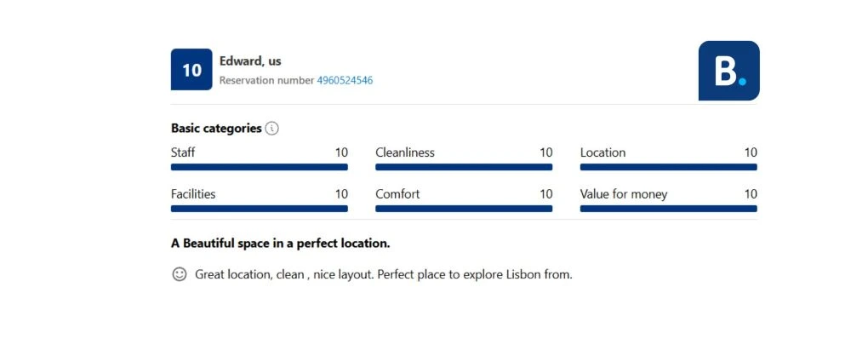Click the Cleanliness category label
This screenshot has width=868, height=362.
[x=405, y=152]
